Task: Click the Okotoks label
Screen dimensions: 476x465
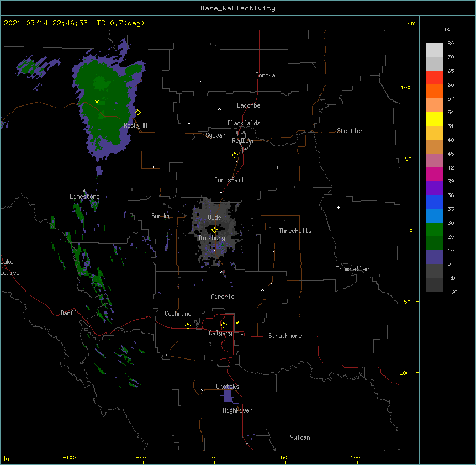Action: click(x=228, y=387)
